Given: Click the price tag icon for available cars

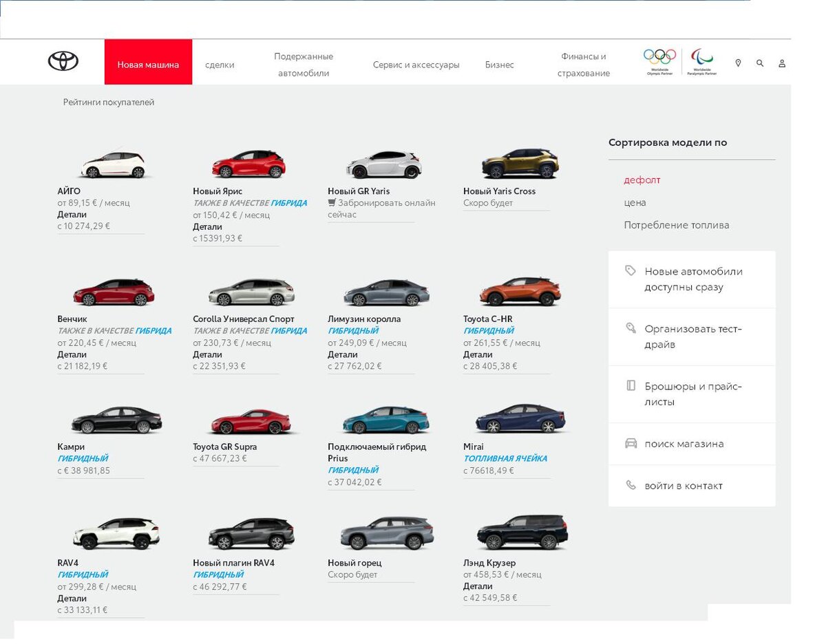Looking at the screenshot, I should [x=630, y=271].
